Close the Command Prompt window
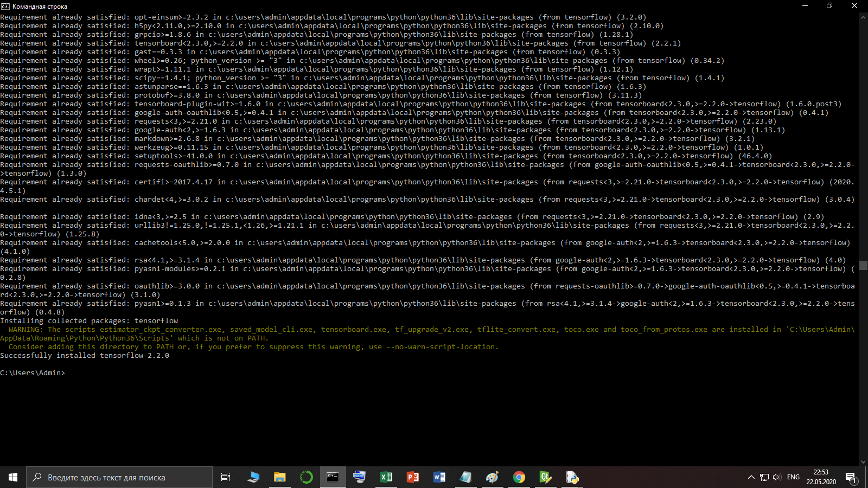This screenshot has height=488, width=868. pos(854,6)
